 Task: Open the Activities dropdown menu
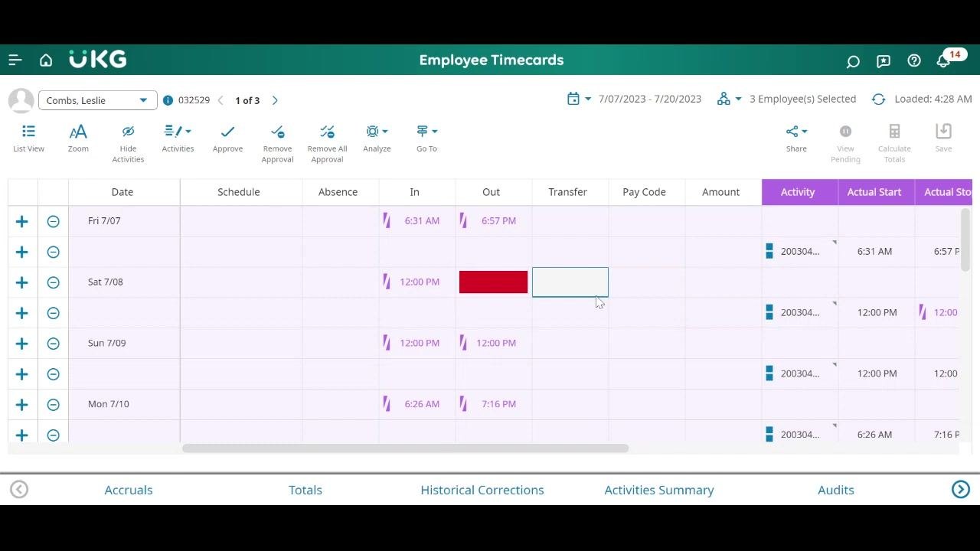pos(178,138)
